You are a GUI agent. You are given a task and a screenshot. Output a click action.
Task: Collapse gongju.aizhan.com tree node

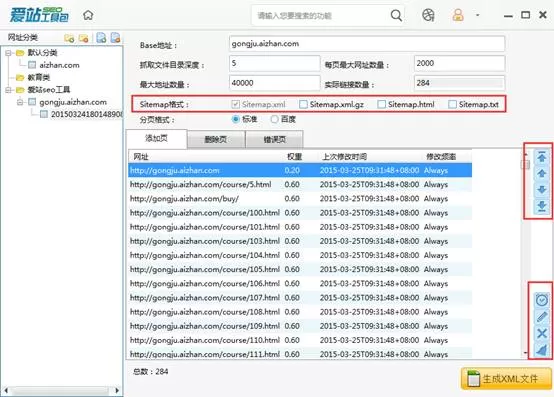(20, 102)
